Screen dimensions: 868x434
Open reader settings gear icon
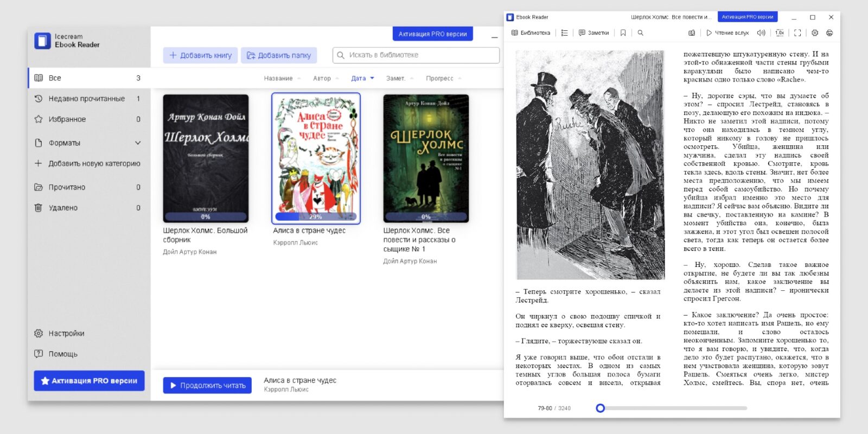[815, 33]
